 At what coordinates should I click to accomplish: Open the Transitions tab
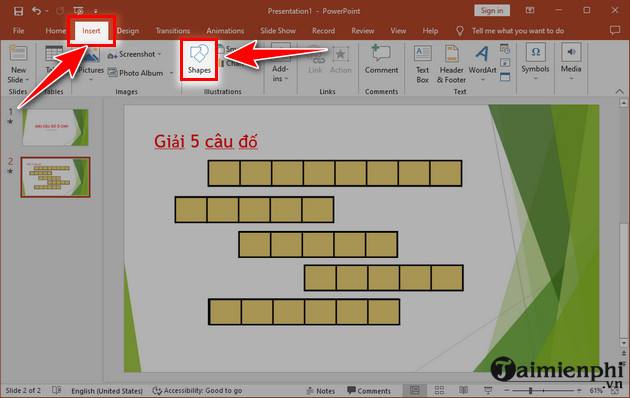(173, 31)
